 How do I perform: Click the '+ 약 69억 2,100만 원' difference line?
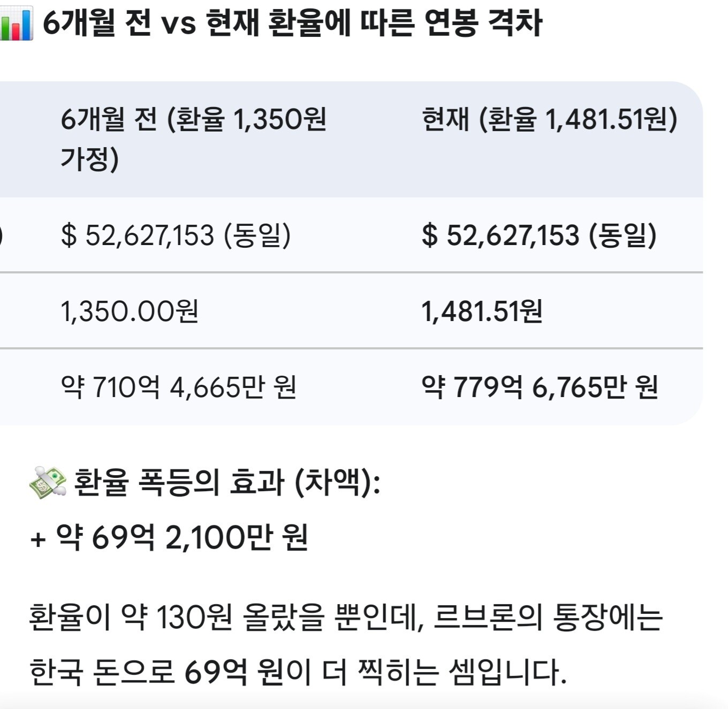[169, 537]
